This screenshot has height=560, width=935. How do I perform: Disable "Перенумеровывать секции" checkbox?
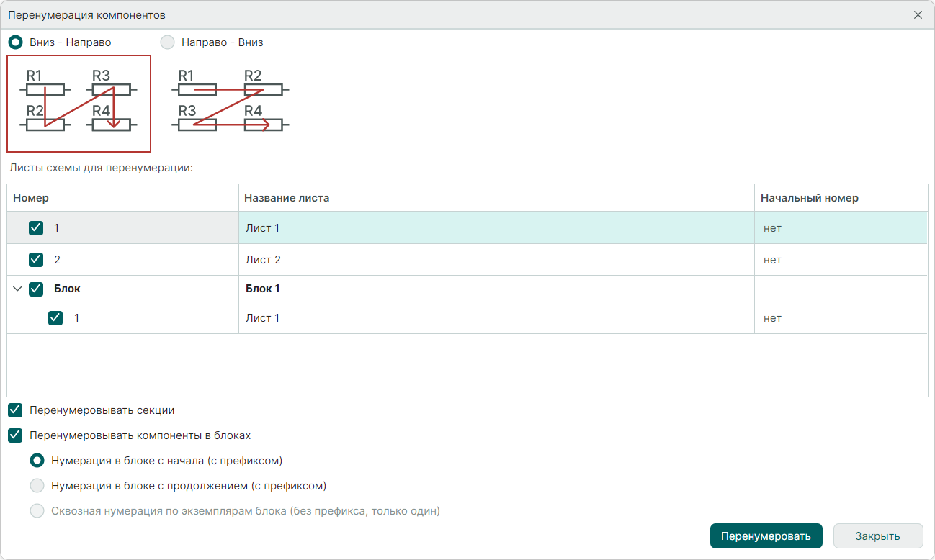pos(15,410)
